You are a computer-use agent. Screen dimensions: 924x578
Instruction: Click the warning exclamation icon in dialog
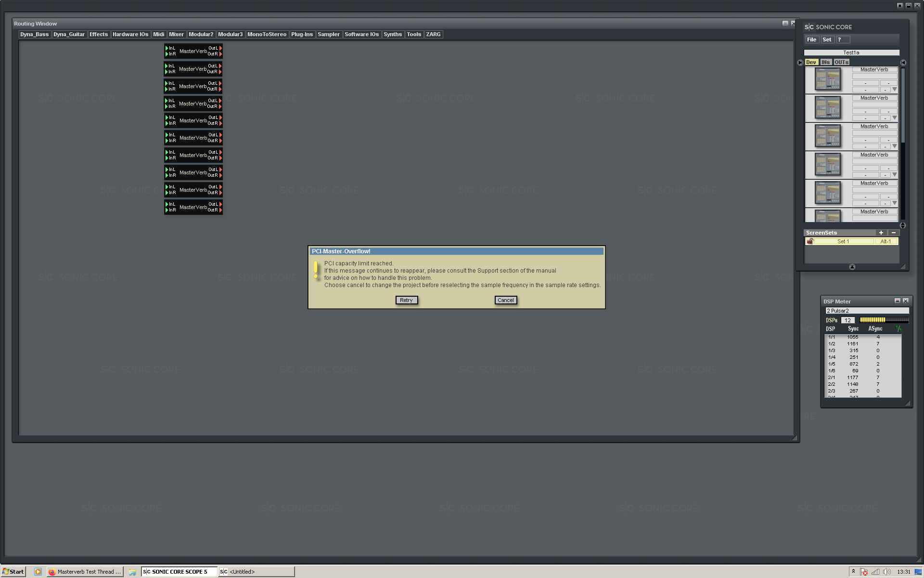point(316,270)
